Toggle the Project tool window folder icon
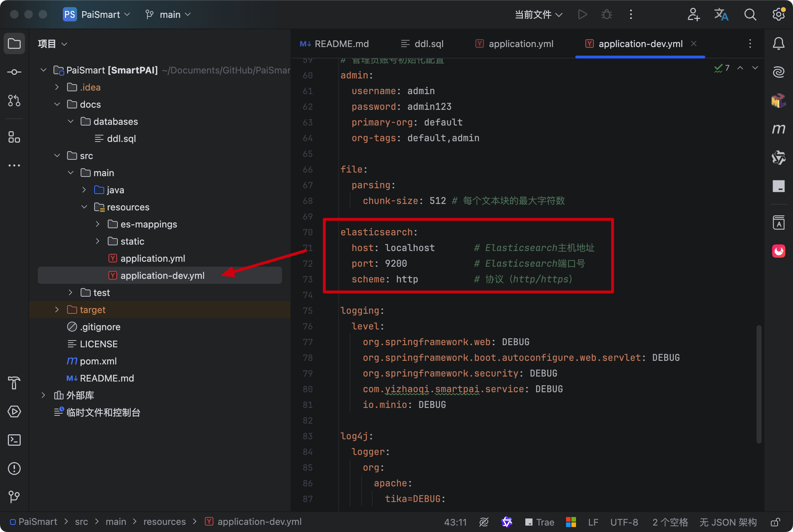 click(14, 44)
